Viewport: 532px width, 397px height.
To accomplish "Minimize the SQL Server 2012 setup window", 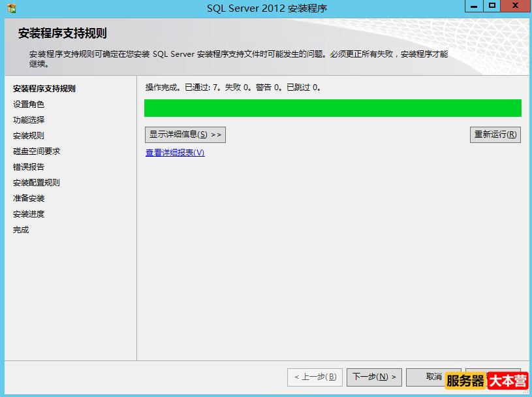I will pyautogui.click(x=474, y=6).
